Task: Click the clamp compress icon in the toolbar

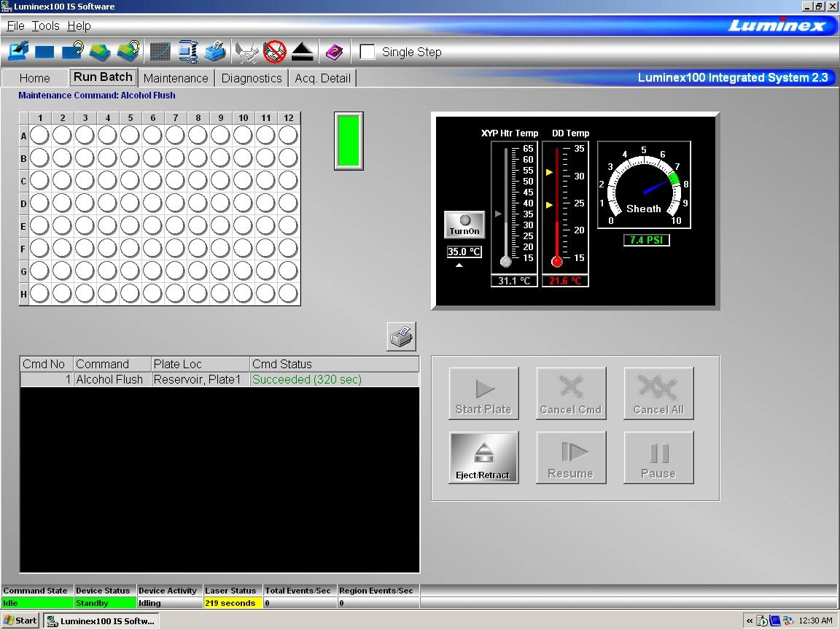Action: [188, 52]
